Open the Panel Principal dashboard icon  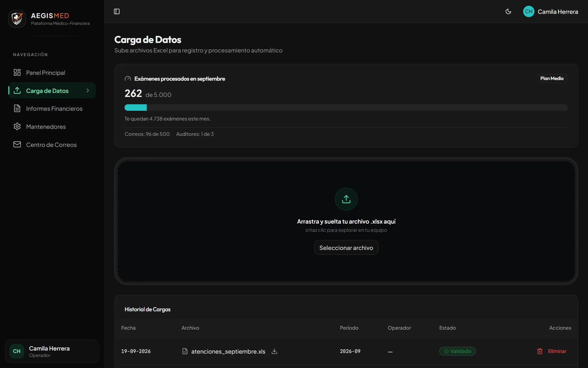17,72
